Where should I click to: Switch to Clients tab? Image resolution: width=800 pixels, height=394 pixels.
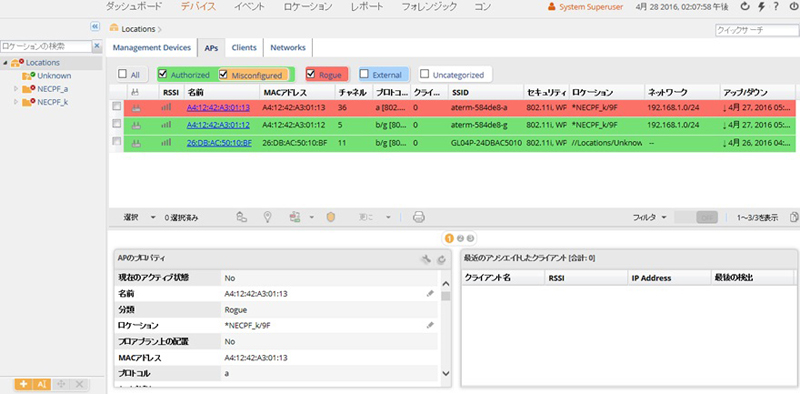(x=244, y=47)
